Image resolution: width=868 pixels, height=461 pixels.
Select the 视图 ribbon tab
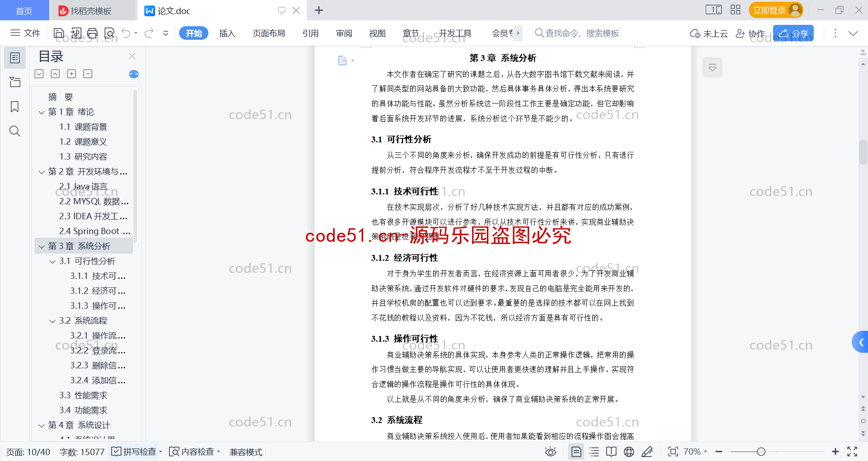click(377, 33)
